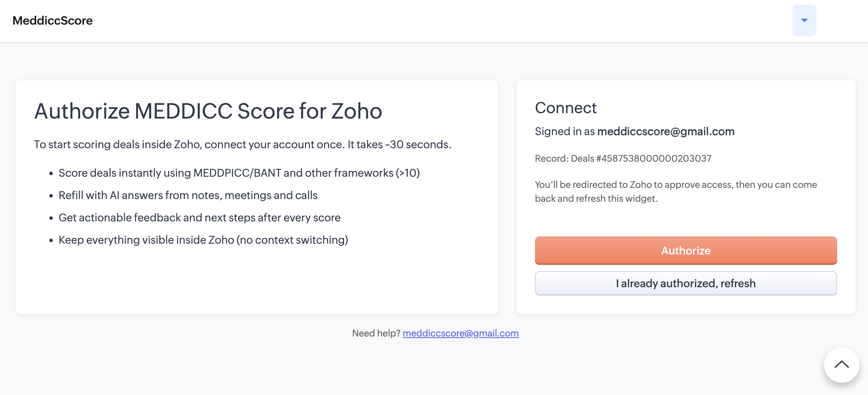The height and width of the screenshot is (395, 868).
Task: Click the "Keep everything visible inside Zoho" bullet
Action: [203, 240]
